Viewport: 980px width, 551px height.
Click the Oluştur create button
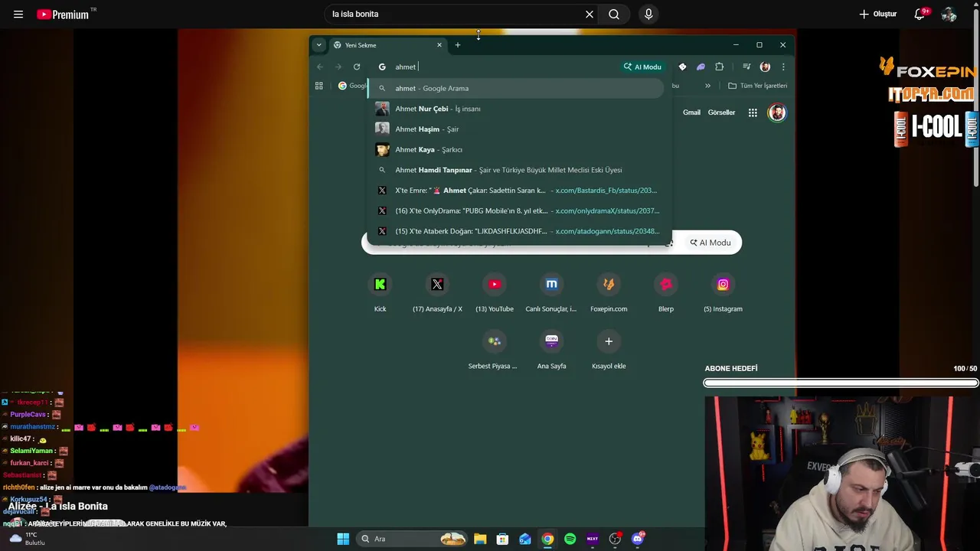coord(877,14)
